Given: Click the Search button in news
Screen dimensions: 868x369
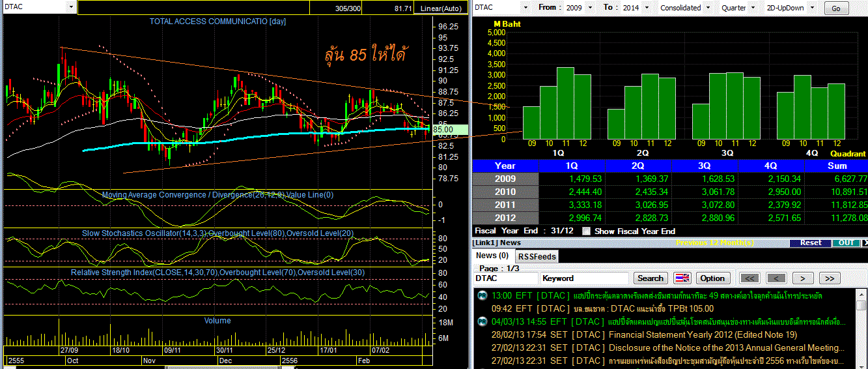Looking at the screenshot, I should (x=650, y=278).
